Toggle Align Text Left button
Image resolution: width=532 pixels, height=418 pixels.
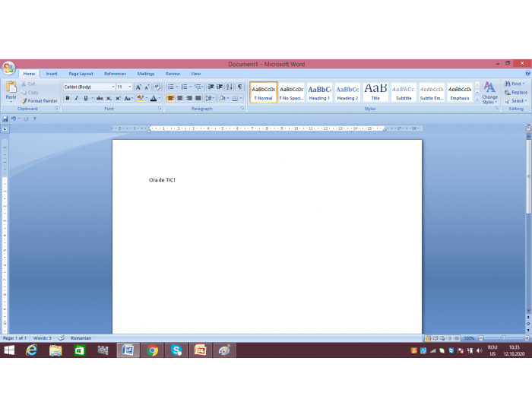pos(171,98)
